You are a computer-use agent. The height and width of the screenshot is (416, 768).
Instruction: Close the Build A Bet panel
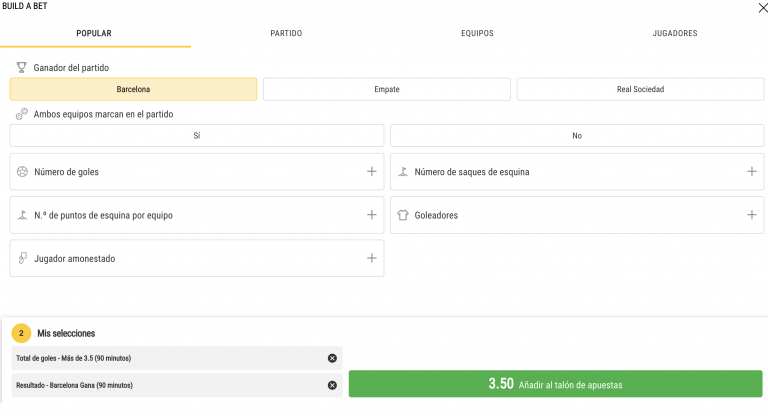pos(763,8)
